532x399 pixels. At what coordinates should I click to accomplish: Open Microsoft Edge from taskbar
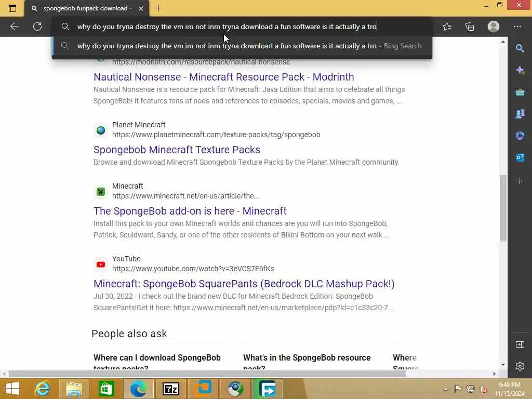tap(138, 389)
